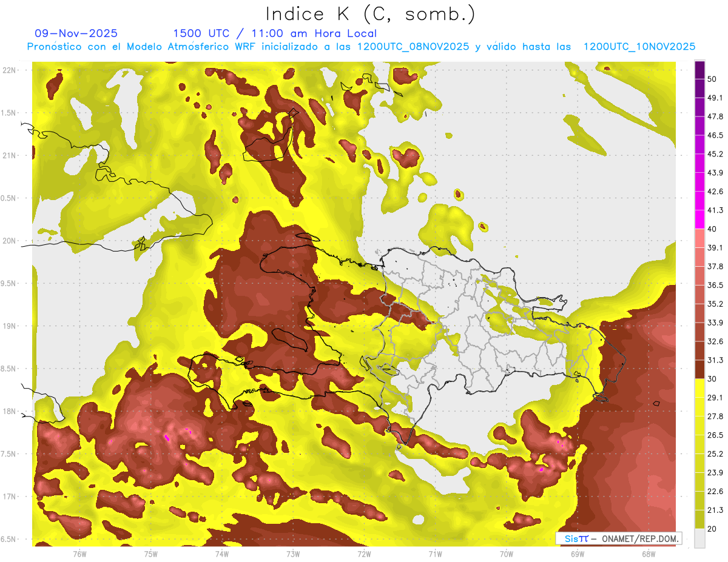This screenshot has height=562, width=728.
Task: Click the 72W longitude axis label
Action: tap(364, 554)
